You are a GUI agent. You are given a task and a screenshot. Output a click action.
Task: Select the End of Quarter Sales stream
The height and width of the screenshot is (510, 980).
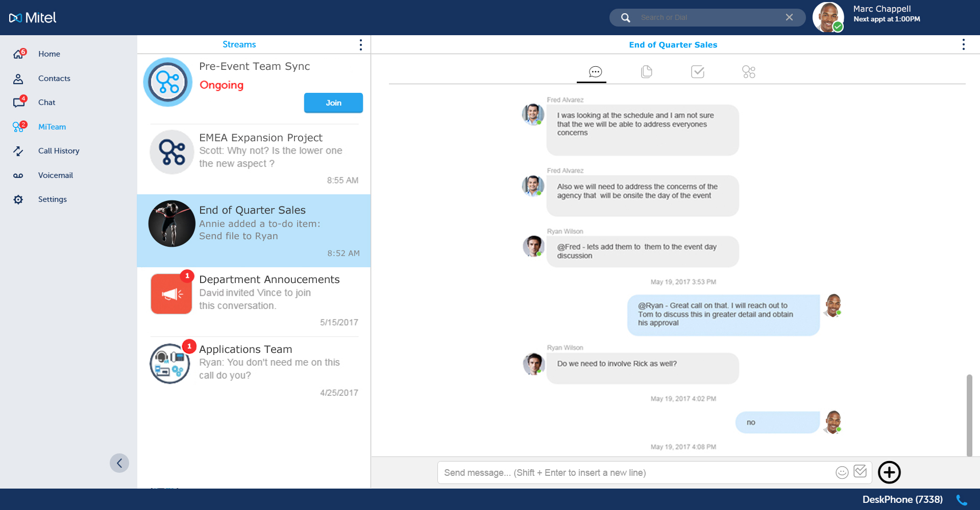coord(254,231)
